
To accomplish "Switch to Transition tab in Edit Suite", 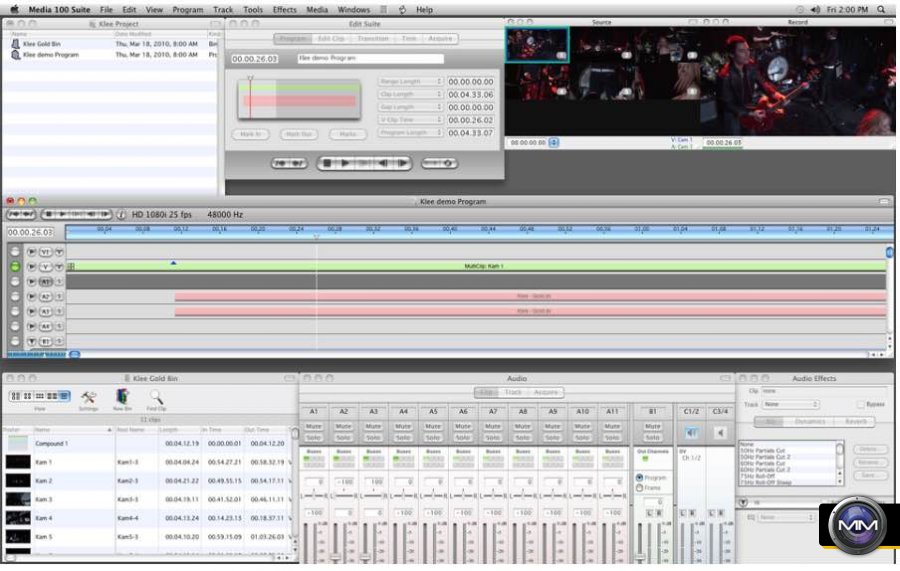I will 373,38.
